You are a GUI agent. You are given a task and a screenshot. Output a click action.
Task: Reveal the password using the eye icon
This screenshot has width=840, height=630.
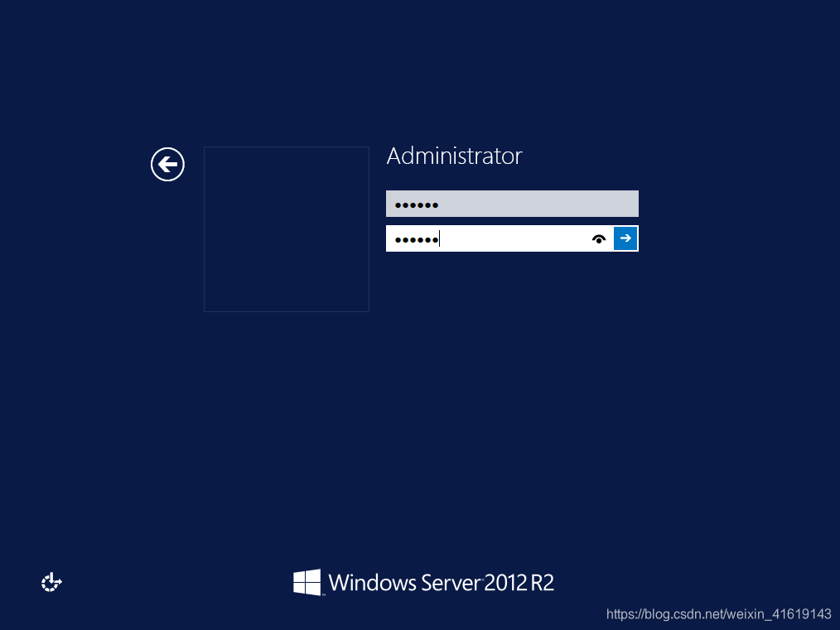click(x=599, y=238)
